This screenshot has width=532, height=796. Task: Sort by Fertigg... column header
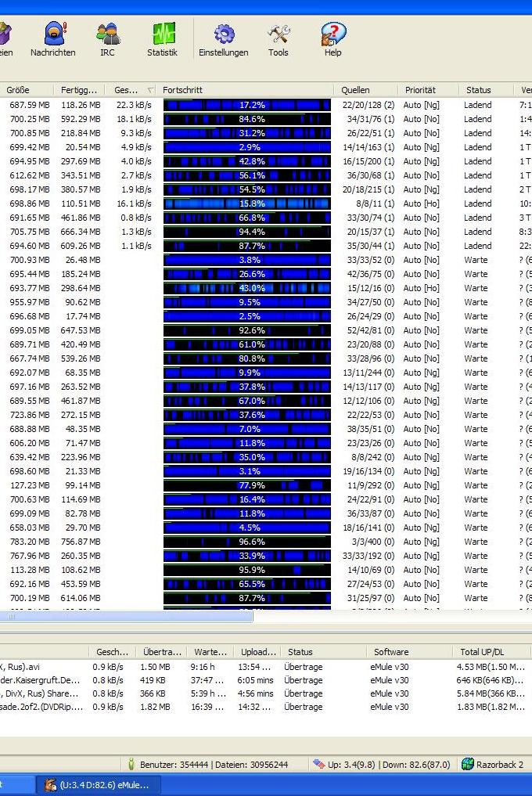[x=79, y=90]
